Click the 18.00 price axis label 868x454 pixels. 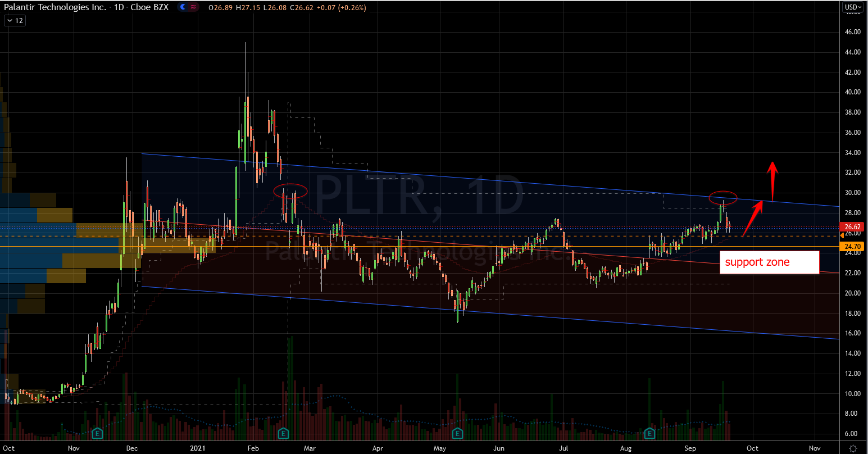(x=853, y=314)
